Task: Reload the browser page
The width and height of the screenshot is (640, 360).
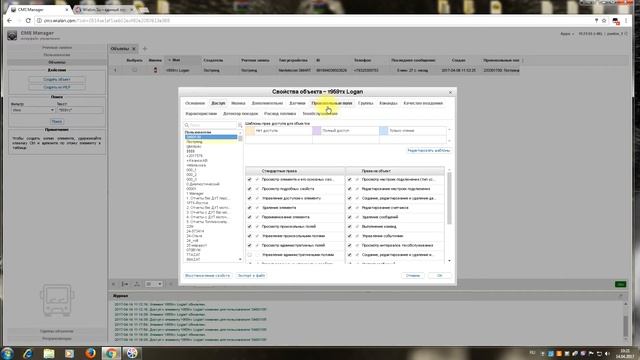Action: click(28, 20)
